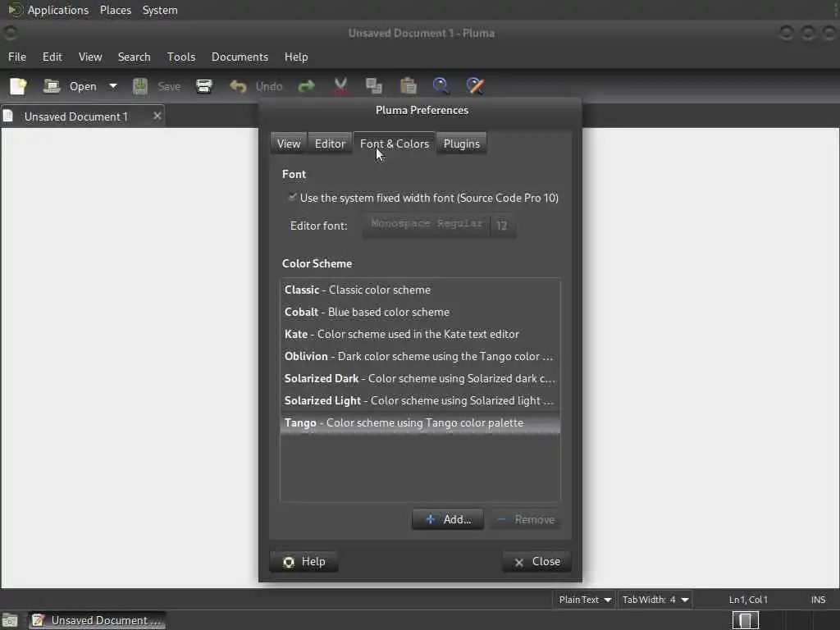Screen dimensions: 840x630
Task: Close the Unsaved Document 1 tab
Action: 157,116
